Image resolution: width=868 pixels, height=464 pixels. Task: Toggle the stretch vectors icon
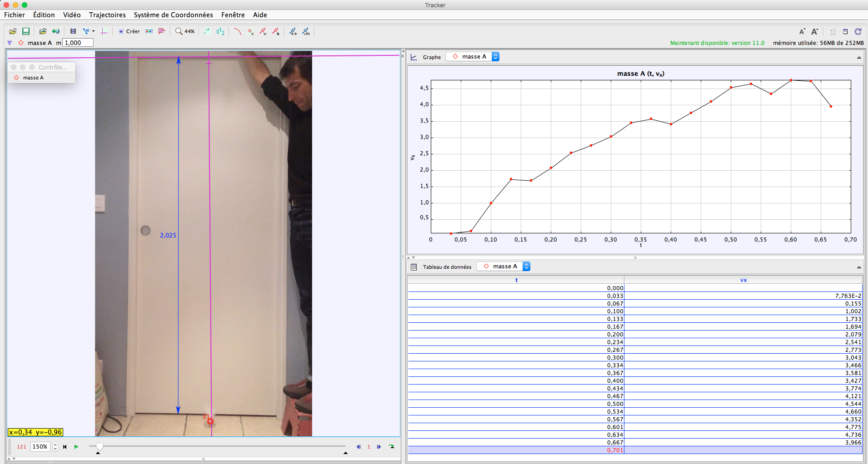point(293,31)
